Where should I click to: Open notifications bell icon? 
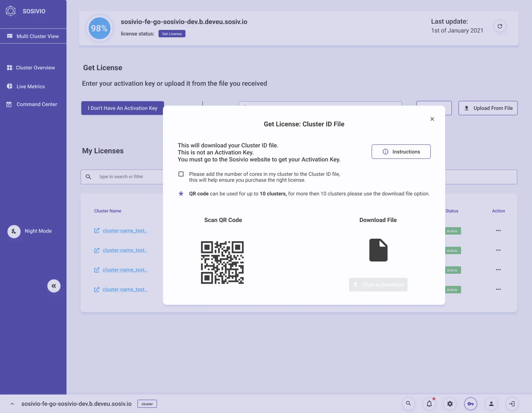[x=429, y=404]
